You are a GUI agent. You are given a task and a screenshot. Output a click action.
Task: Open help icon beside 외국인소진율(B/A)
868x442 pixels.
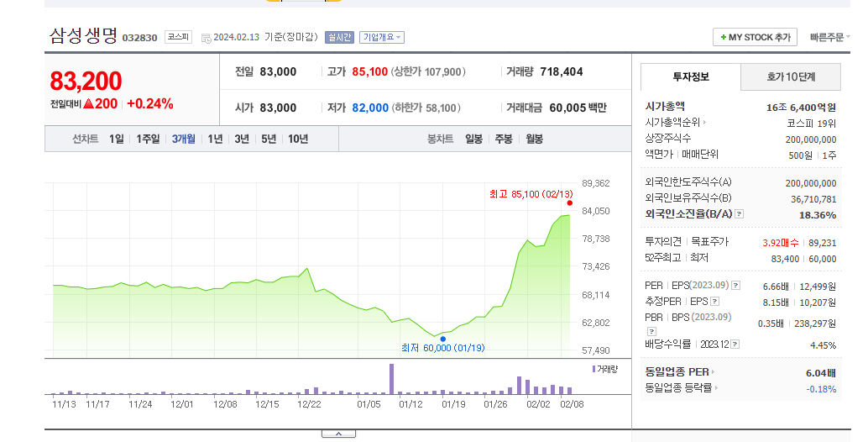click(739, 213)
